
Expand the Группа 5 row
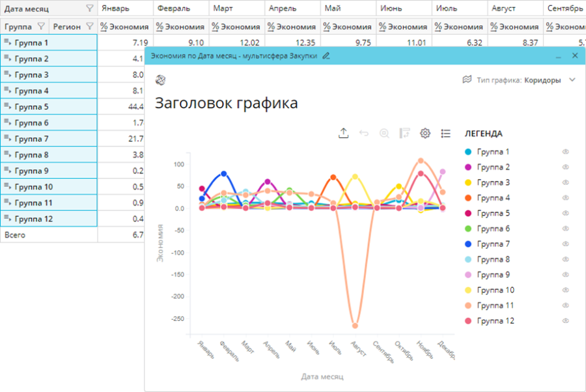(8, 106)
